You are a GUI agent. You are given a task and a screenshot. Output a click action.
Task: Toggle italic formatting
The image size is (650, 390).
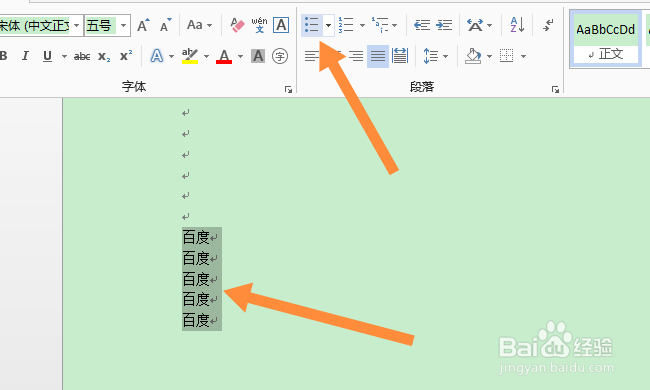click(25, 56)
